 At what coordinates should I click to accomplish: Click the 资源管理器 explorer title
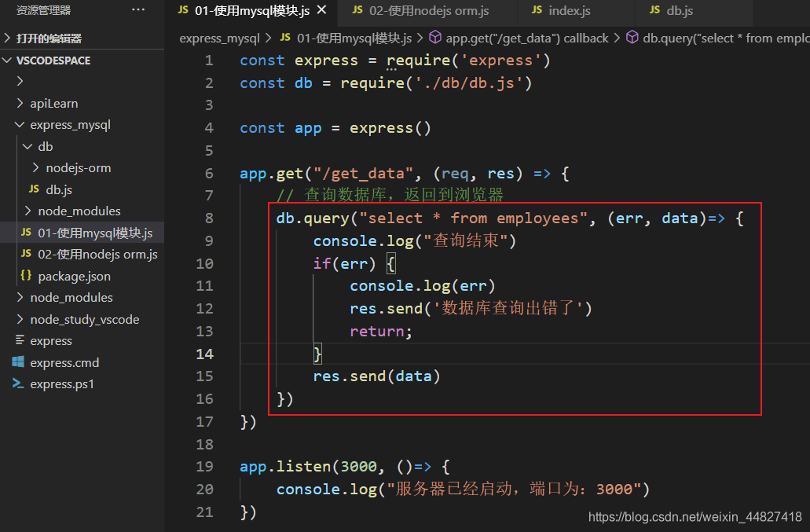coord(43,10)
